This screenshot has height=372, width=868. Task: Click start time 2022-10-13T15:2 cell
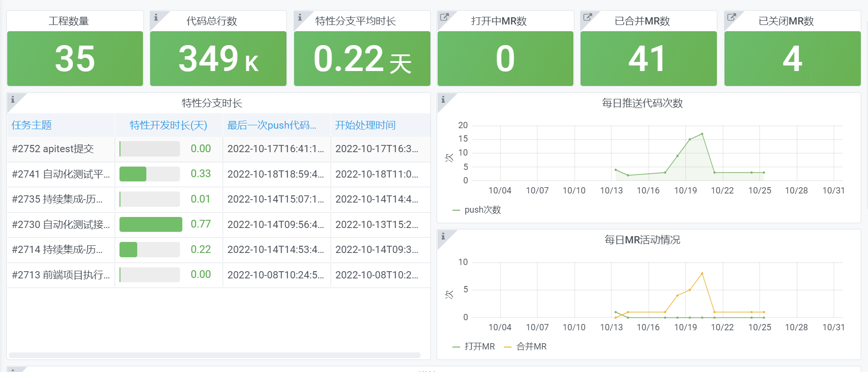pyautogui.click(x=380, y=225)
